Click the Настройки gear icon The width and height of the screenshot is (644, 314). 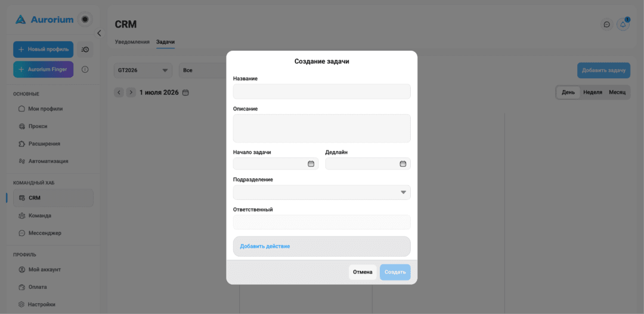[x=22, y=304]
